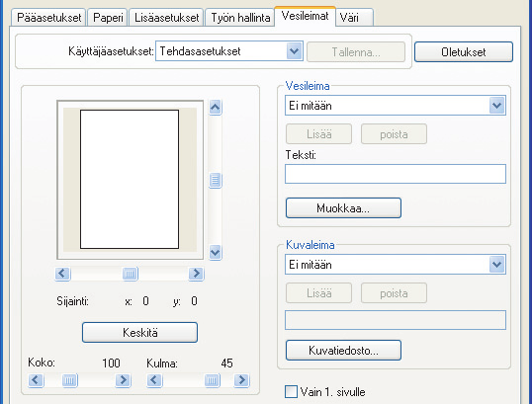Click the watermark page preview area
The image size is (532, 404).
(x=130, y=180)
